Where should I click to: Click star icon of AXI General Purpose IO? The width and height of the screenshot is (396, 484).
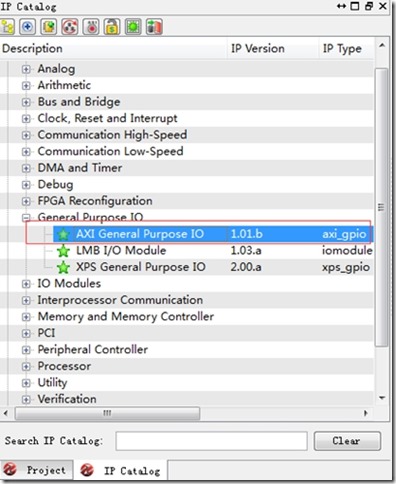pyautogui.click(x=63, y=234)
